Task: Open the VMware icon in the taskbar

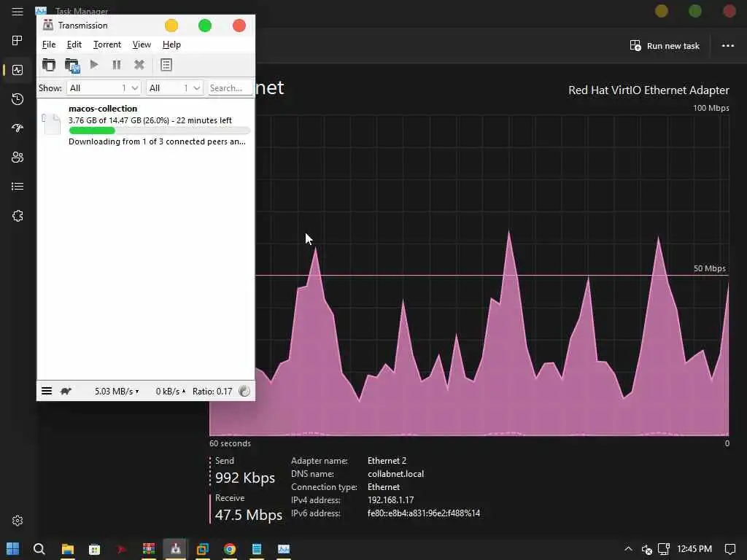Action: [203, 549]
